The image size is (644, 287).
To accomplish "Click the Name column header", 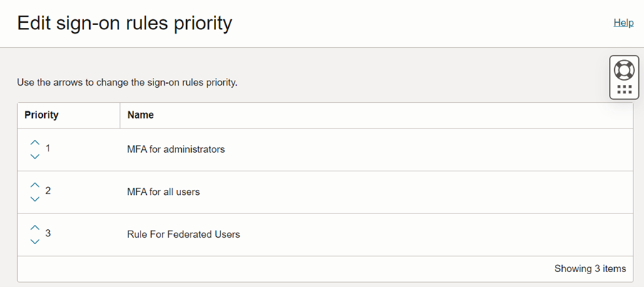I will pos(140,115).
